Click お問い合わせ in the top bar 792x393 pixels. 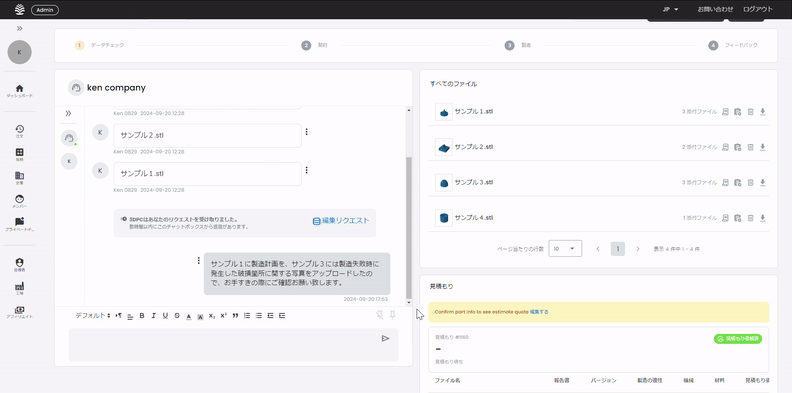tap(715, 9)
